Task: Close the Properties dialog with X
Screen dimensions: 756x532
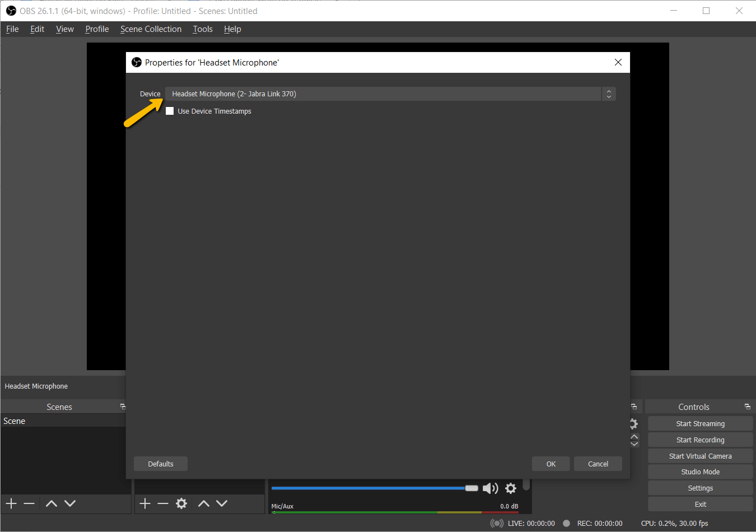Action: [618, 62]
